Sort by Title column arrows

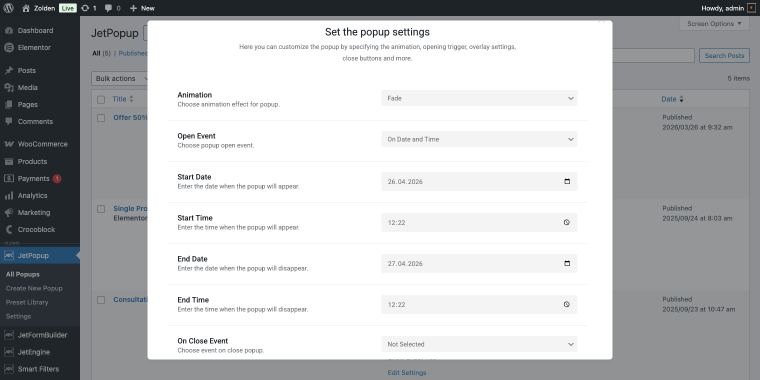coord(131,99)
